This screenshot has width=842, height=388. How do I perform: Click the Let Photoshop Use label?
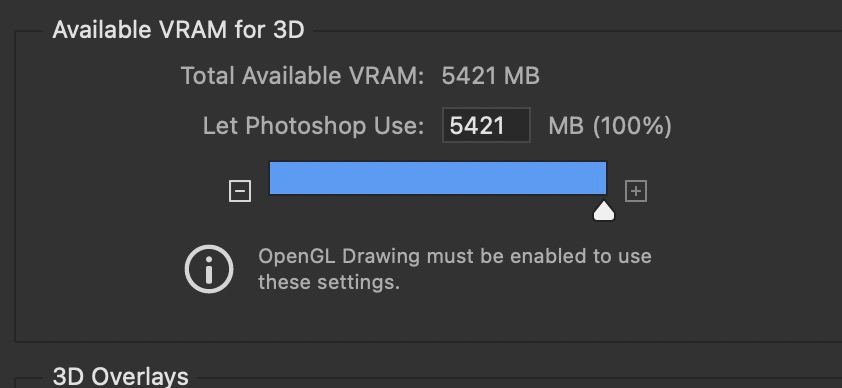pos(313,126)
